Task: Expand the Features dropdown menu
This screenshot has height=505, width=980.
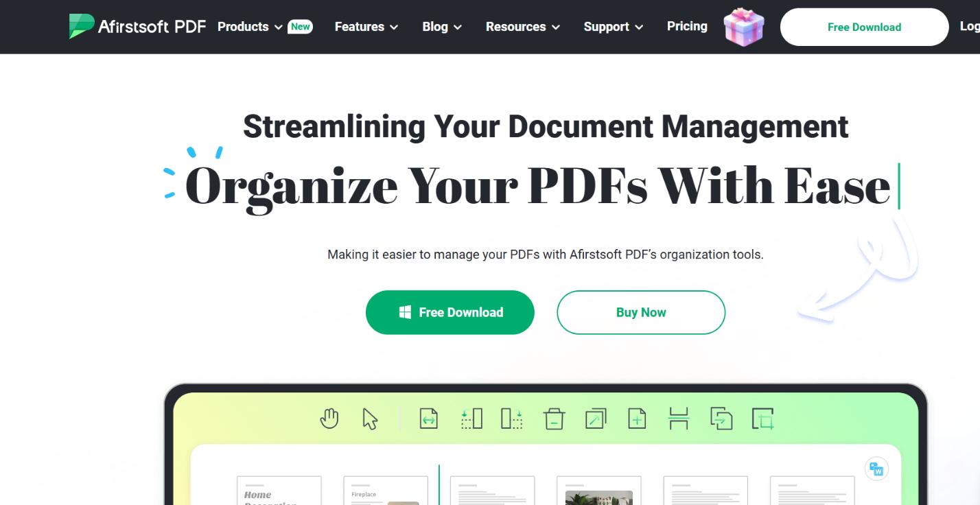Action: (x=366, y=27)
